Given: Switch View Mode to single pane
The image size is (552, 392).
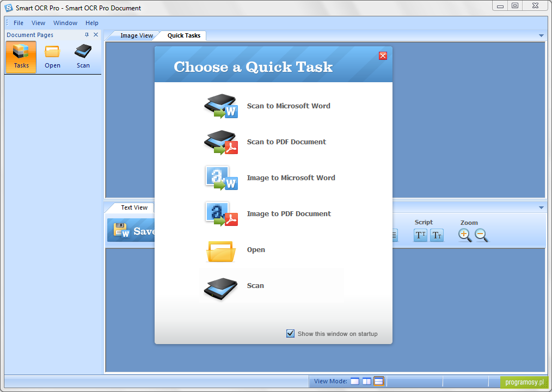Looking at the screenshot, I should coord(355,381).
